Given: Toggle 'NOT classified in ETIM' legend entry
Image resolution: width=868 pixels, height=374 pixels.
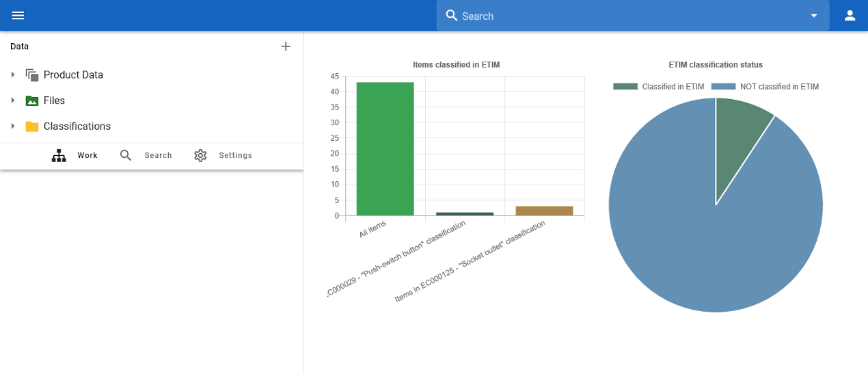Looking at the screenshot, I should tap(765, 87).
